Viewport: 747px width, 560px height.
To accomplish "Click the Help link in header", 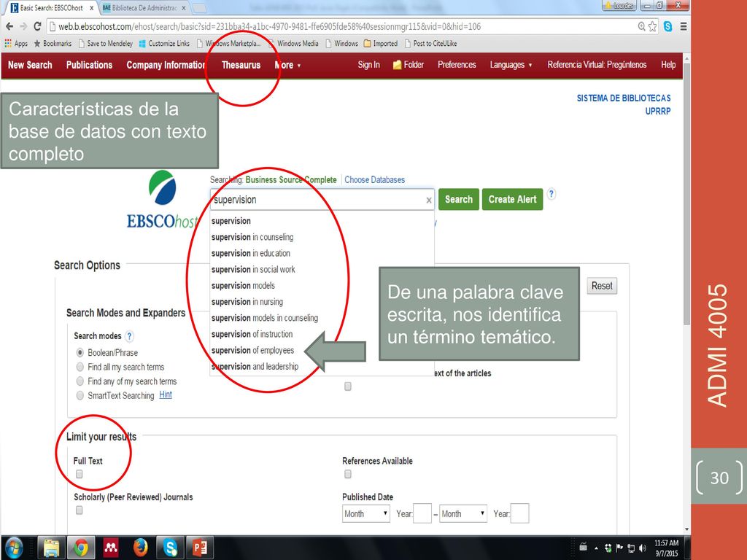I will [668, 65].
